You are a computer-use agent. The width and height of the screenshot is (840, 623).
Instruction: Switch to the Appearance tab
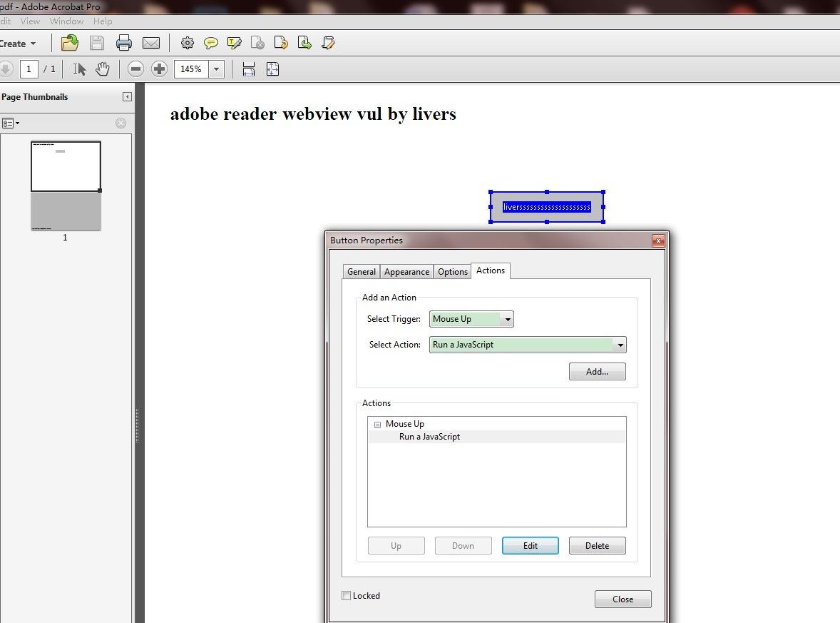(x=406, y=272)
